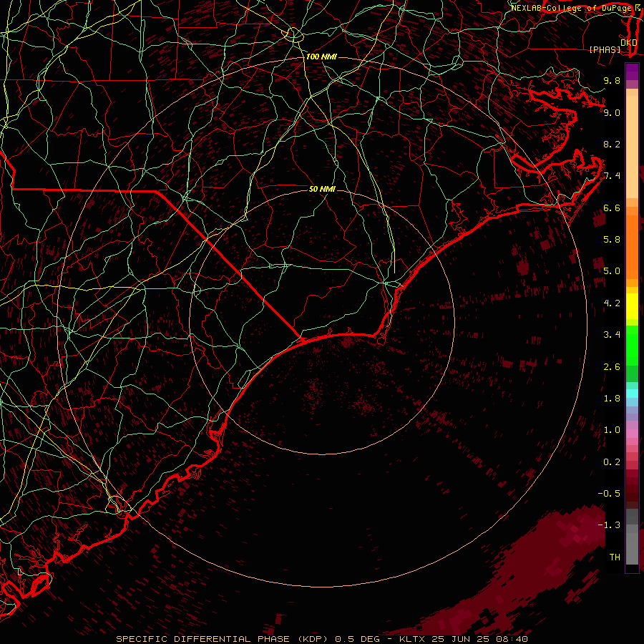The height and width of the screenshot is (644, 644).
Task: Click the purple swatch at top of color bar
Action: coord(632,72)
